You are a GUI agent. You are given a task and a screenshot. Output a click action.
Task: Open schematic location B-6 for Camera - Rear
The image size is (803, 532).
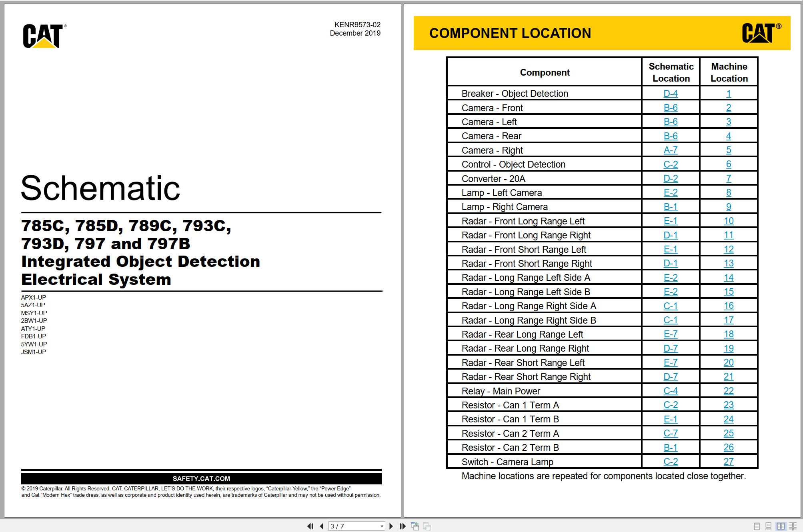coord(671,136)
